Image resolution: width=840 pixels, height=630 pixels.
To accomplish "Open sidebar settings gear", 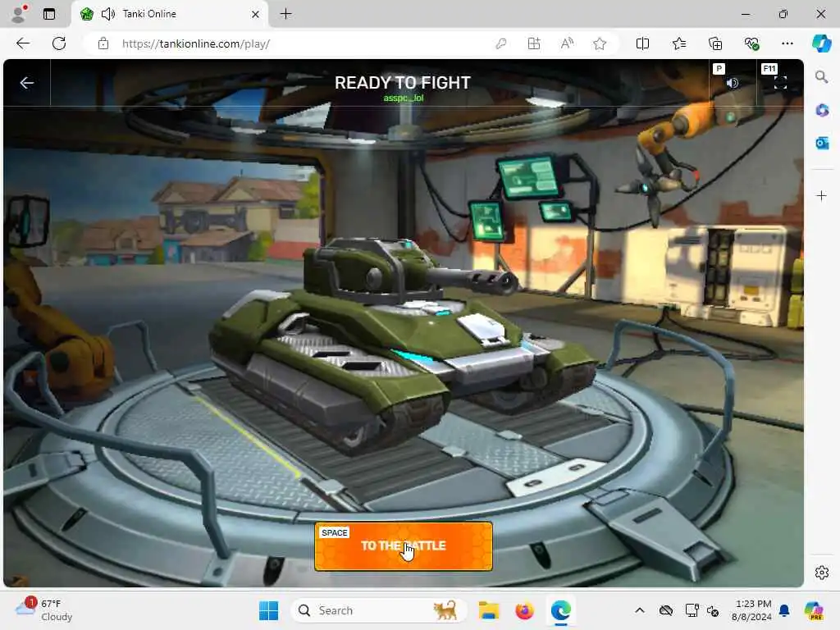I will (x=822, y=573).
